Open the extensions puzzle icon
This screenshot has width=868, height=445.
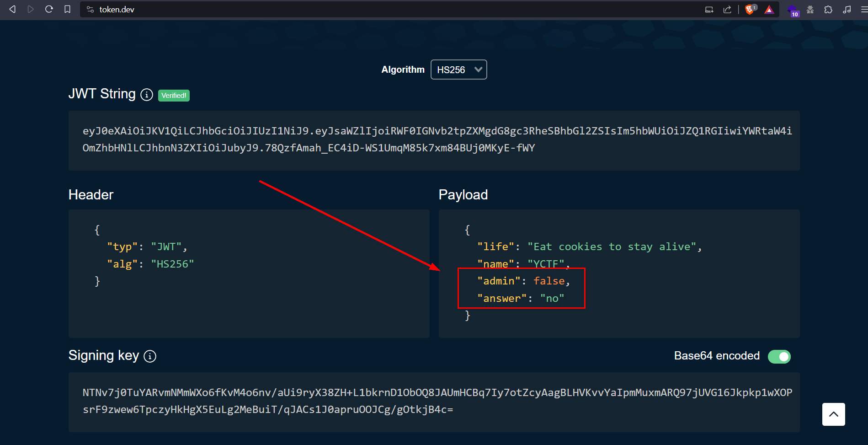click(x=828, y=10)
